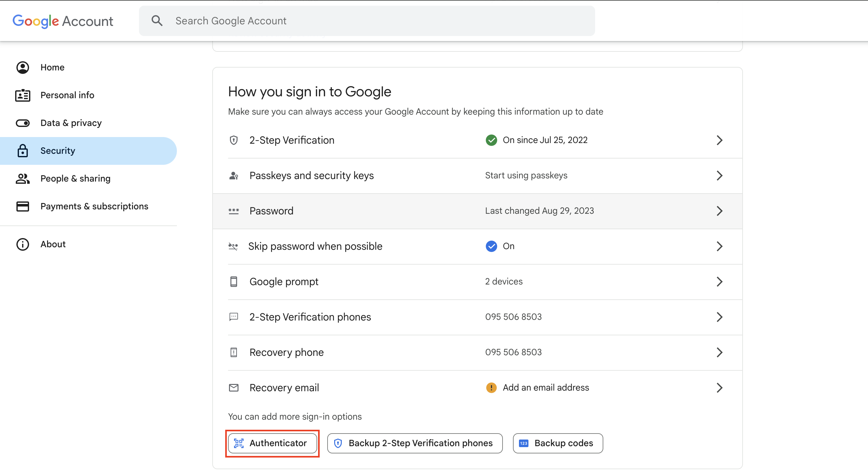
Task: Add the Authenticator sign-in option
Action: click(272, 443)
